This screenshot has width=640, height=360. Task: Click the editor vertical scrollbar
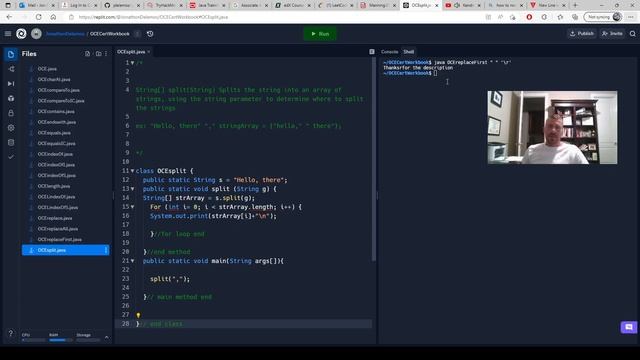click(373, 159)
